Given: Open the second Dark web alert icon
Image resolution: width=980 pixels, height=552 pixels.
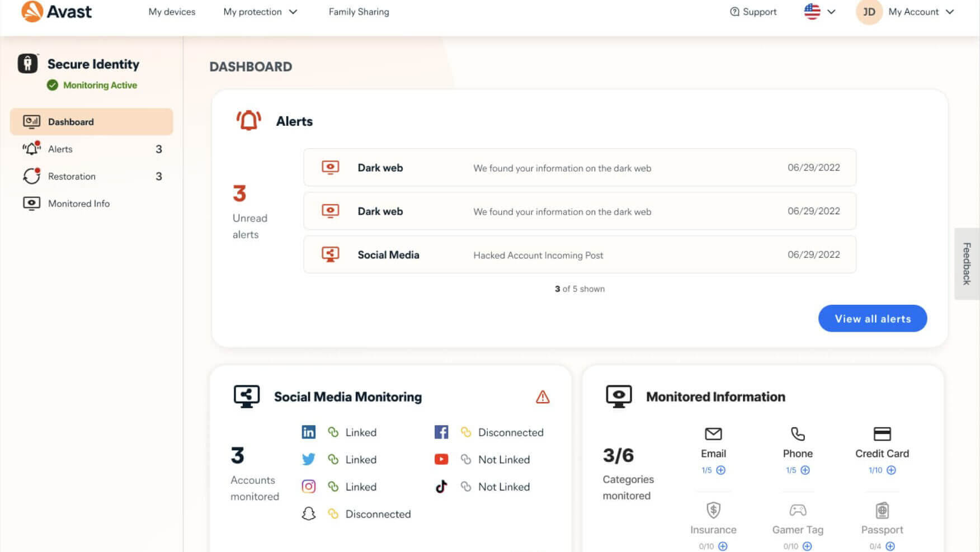Looking at the screenshot, I should click(330, 211).
